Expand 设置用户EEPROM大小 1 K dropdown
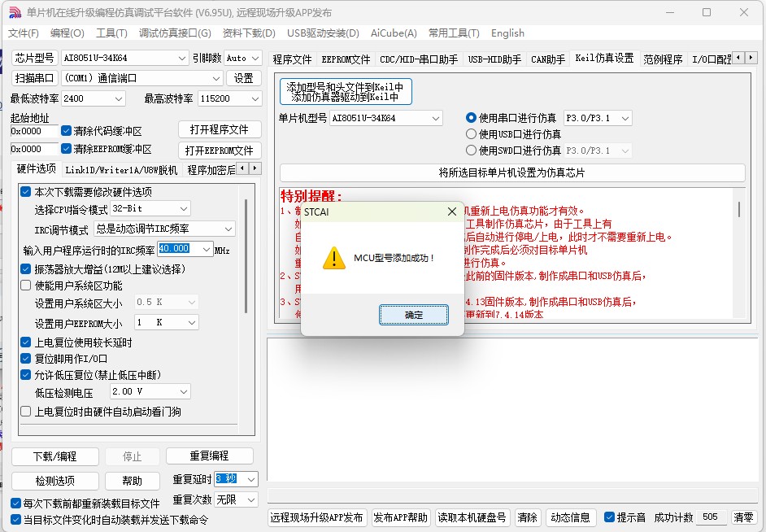Screen dimensions: 766x532 coord(192,322)
